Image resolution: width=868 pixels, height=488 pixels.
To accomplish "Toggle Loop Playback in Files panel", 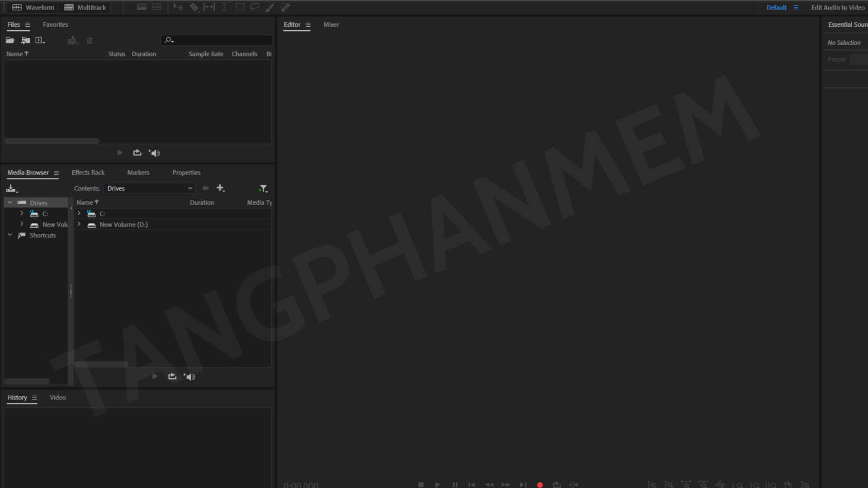I will [137, 153].
